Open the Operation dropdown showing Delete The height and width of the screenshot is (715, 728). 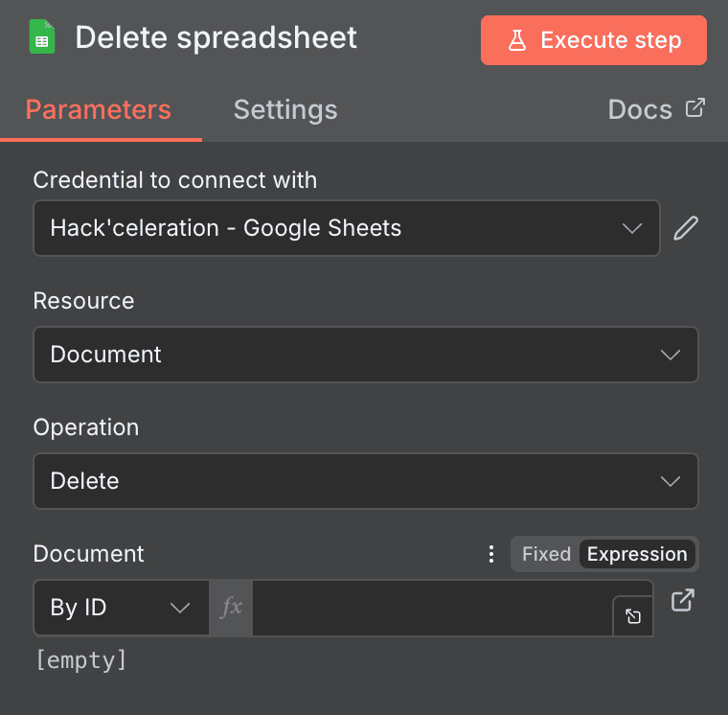(x=365, y=481)
